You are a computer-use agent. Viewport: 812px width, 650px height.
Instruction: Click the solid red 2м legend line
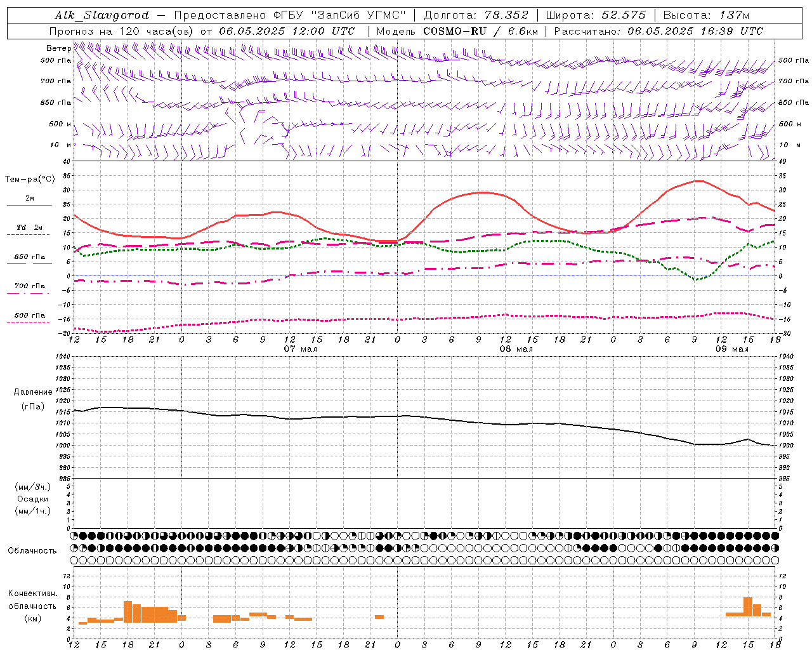pyautogui.click(x=29, y=205)
